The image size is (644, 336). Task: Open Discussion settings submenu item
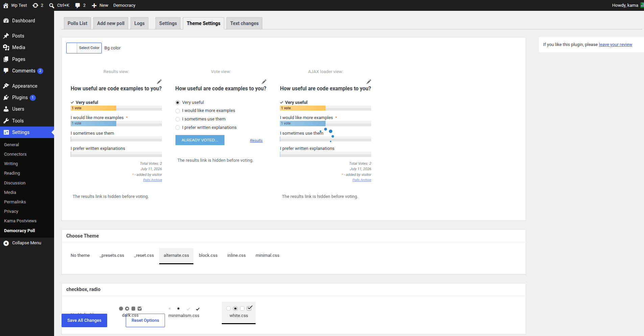[15, 183]
